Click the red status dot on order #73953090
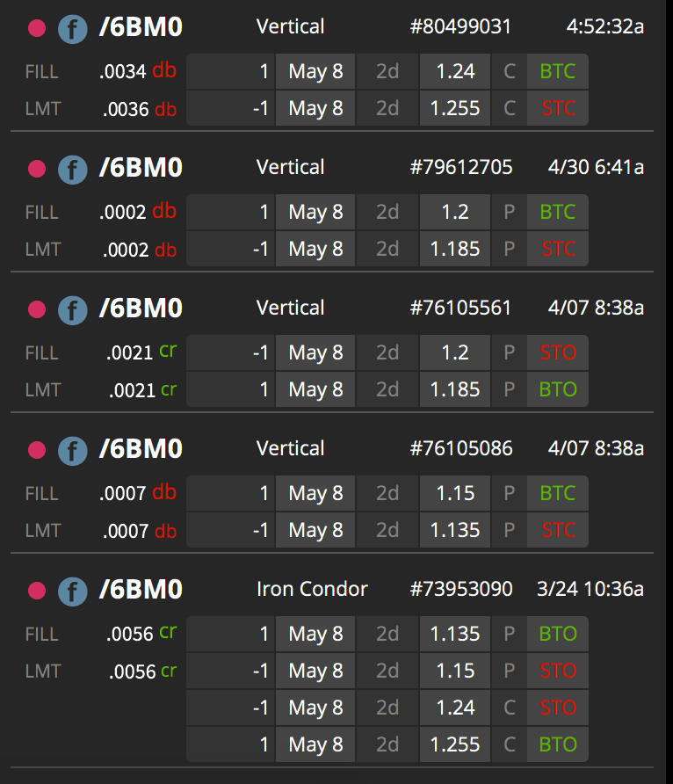The image size is (673, 784). (x=37, y=591)
